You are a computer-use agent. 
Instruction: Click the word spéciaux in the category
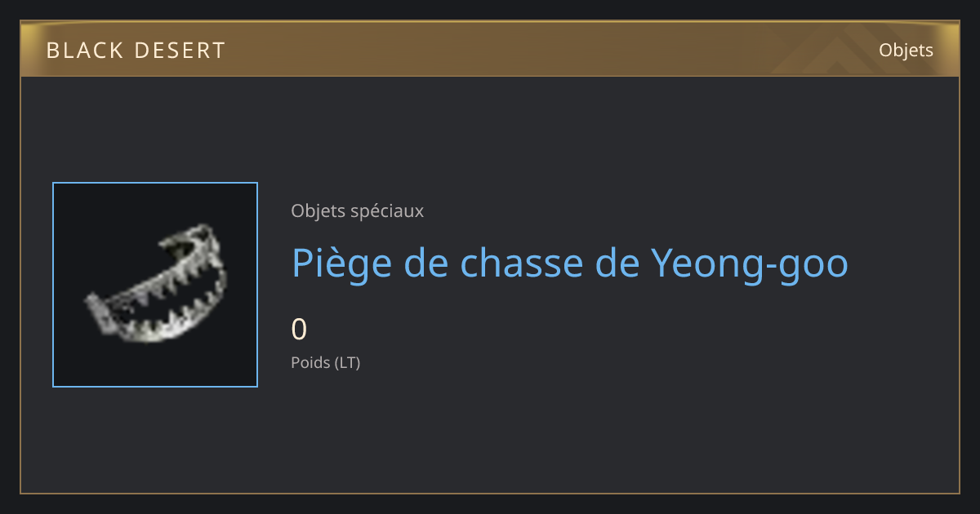386,210
